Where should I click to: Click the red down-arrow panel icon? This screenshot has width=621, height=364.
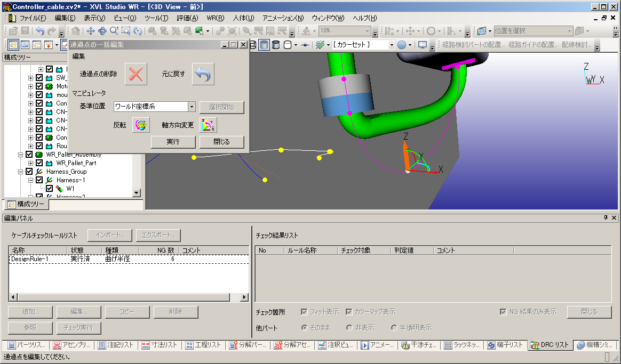tap(49, 45)
